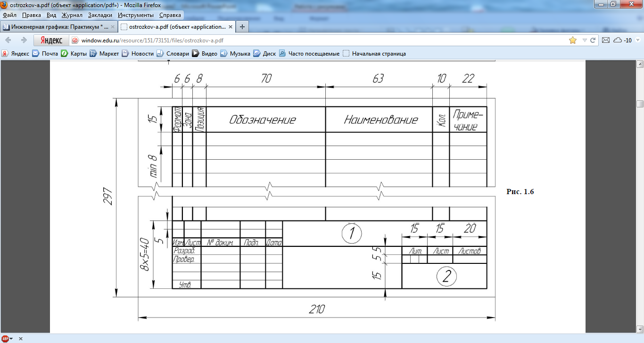Click the Firefox icon in title bar

click(x=4, y=5)
